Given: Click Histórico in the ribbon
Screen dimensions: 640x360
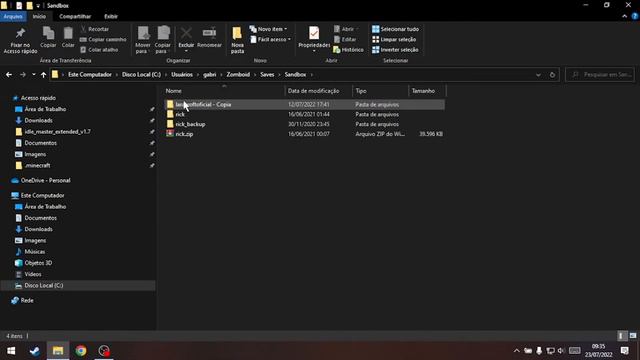Looking at the screenshot, I should 348,50.
